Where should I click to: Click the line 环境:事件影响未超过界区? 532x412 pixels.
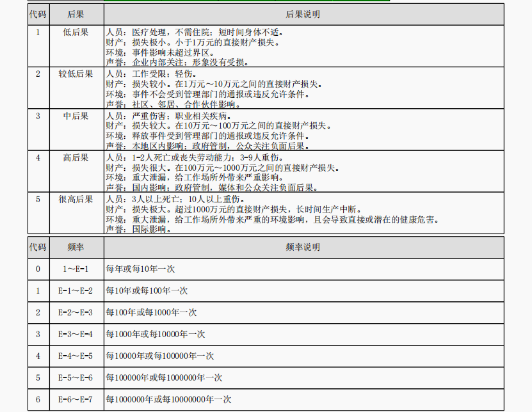(x=160, y=52)
